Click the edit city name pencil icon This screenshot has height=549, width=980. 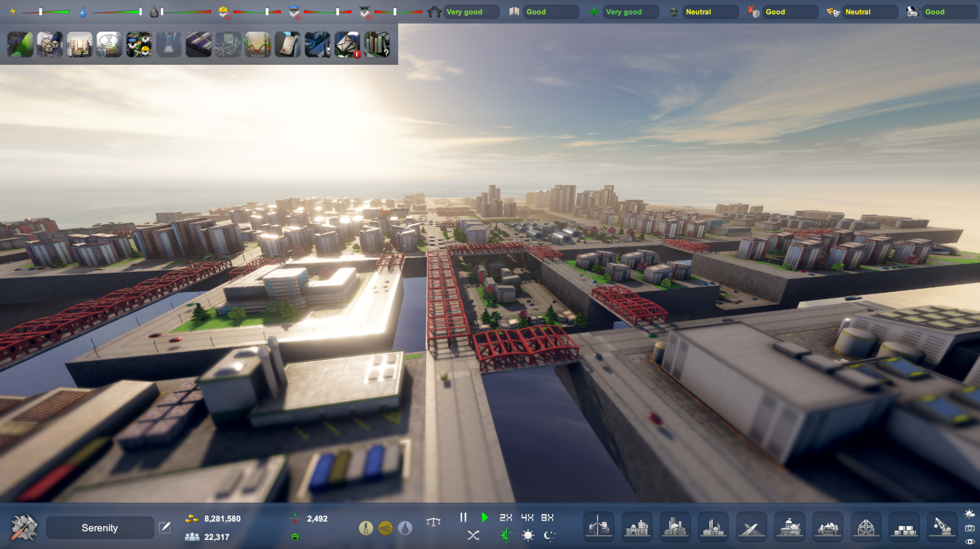pyautogui.click(x=165, y=528)
